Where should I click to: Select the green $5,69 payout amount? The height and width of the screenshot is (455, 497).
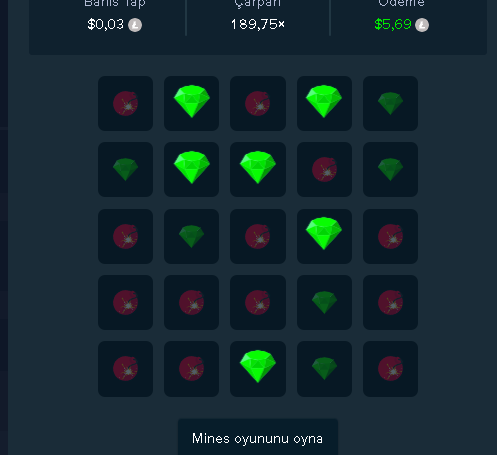point(393,24)
